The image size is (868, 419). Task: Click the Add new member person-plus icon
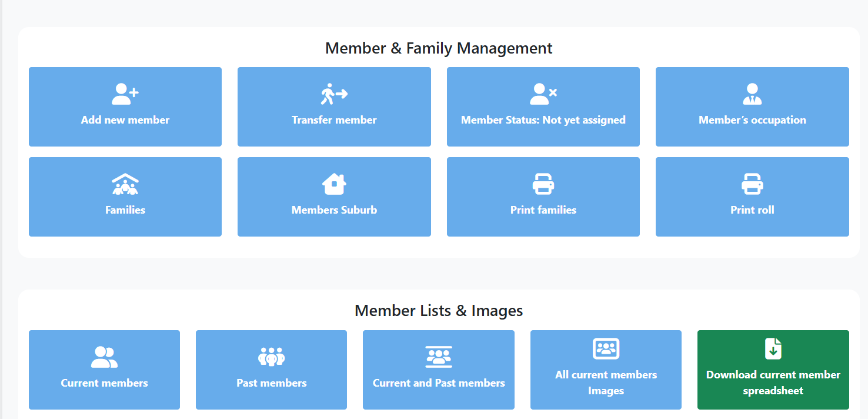point(125,94)
